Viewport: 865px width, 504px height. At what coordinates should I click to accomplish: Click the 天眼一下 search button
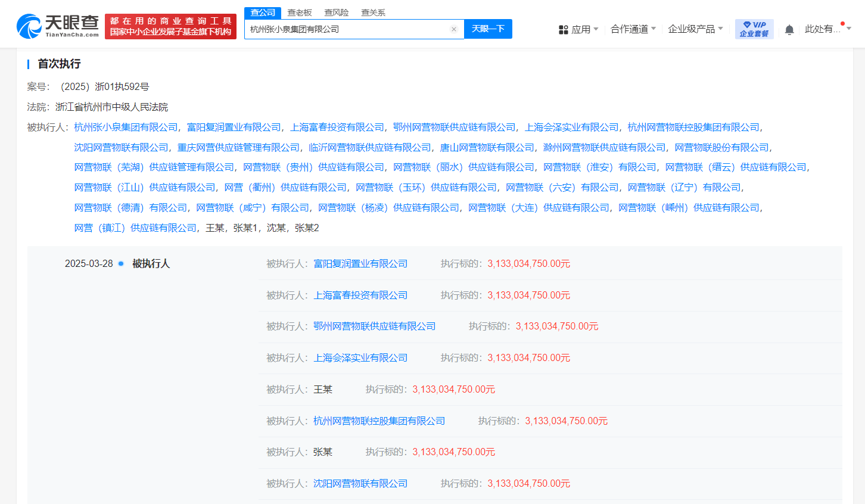pyautogui.click(x=488, y=29)
